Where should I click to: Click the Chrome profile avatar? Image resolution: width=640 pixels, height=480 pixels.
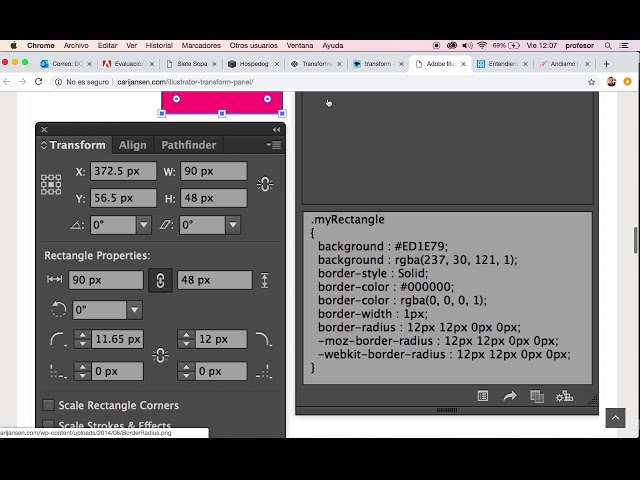tap(611, 82)
